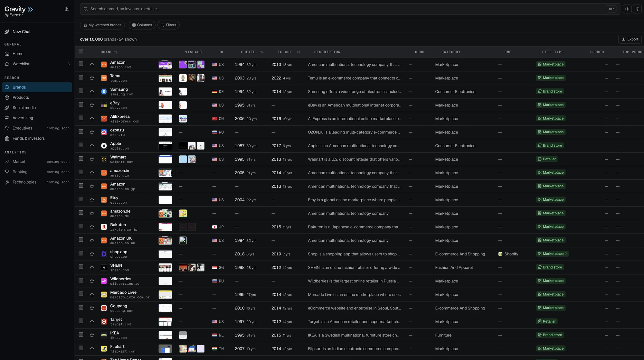The width and height of the screenshot is (644, 360).
Task: Open the Columns selector
Action: (x=142, y=25)
